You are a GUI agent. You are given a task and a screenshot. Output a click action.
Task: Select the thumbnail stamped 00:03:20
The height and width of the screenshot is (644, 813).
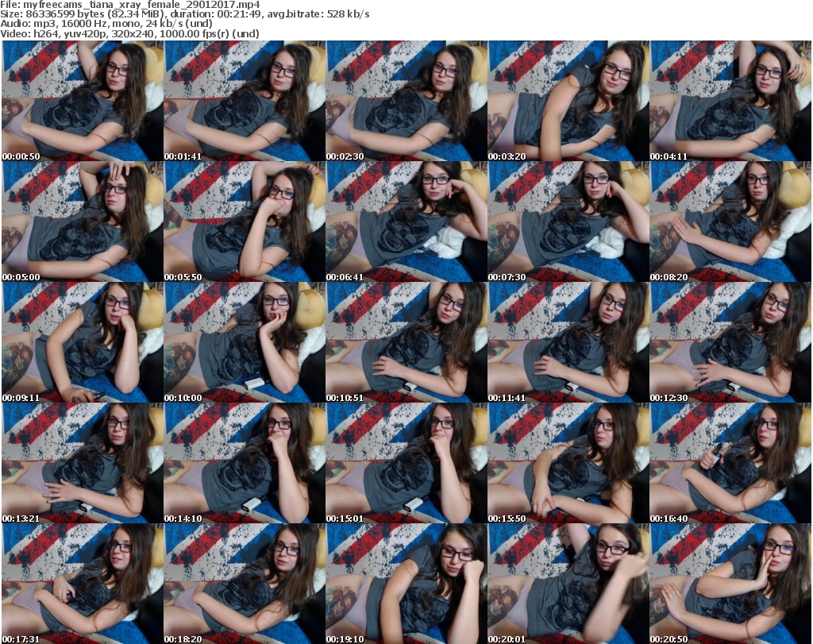(x=568, y=101)
